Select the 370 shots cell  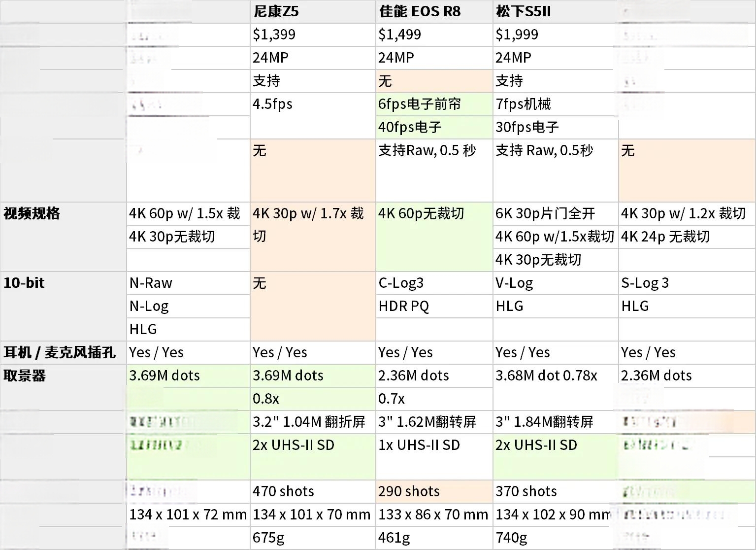(x=555, y=491)
